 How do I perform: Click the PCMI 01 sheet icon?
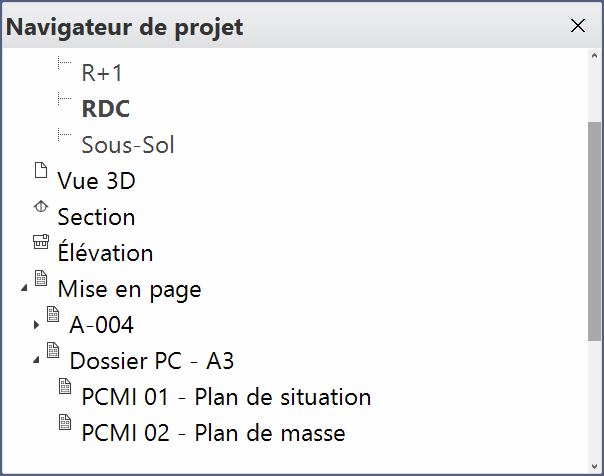[65, 388]
